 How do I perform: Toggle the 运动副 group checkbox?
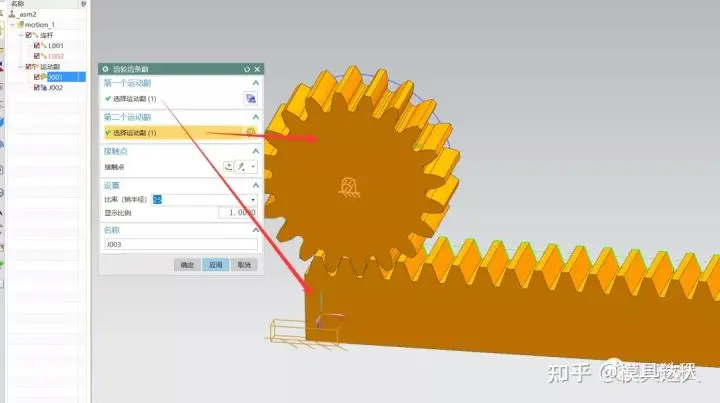28,67
